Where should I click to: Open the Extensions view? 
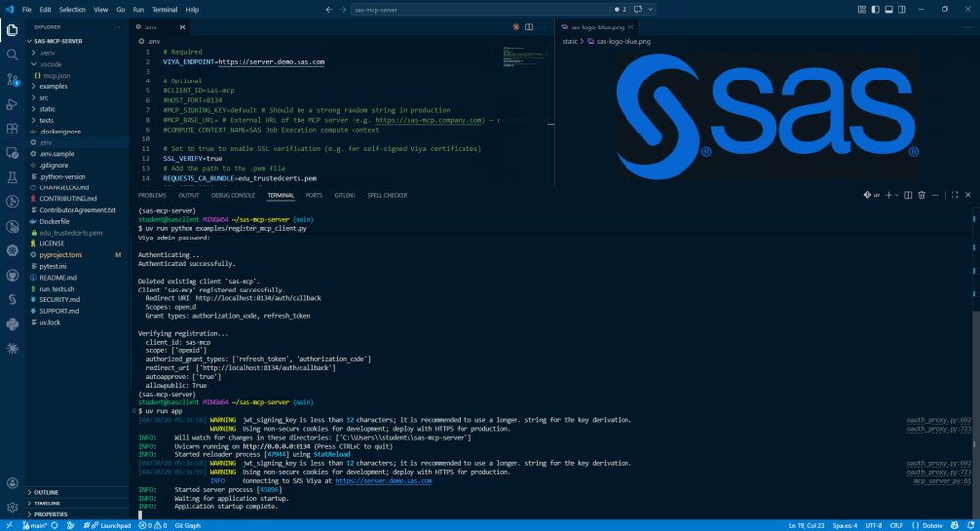point(12,129)
